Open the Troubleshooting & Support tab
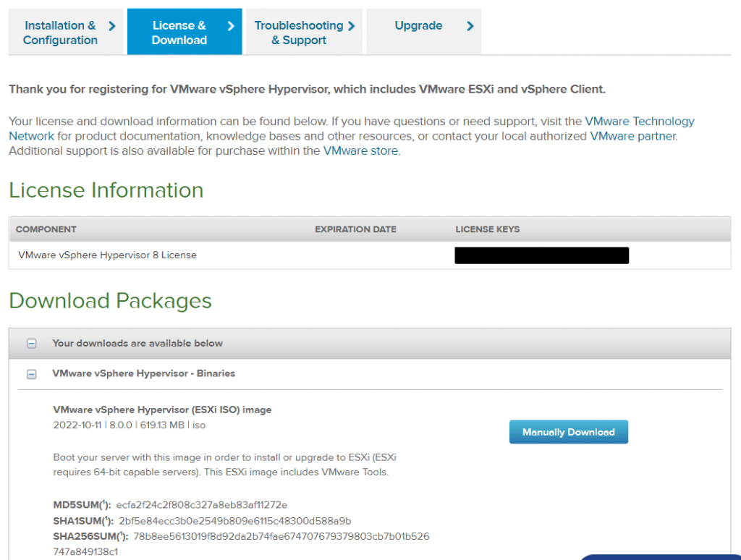 point(299,32)
